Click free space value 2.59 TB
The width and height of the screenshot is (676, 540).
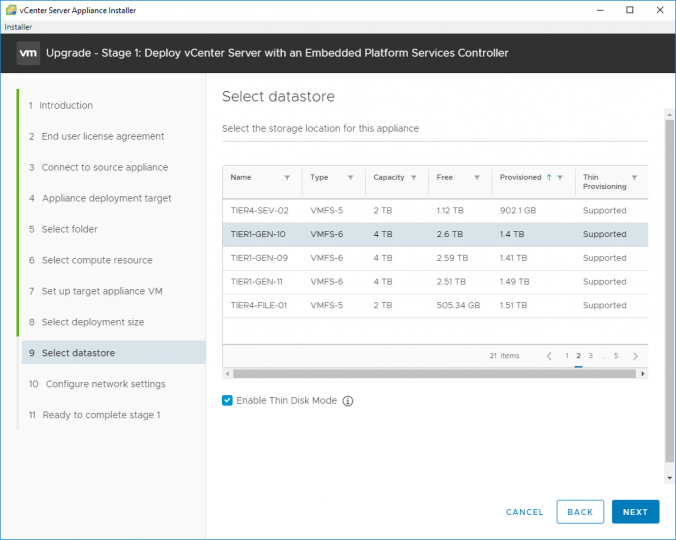452,258
